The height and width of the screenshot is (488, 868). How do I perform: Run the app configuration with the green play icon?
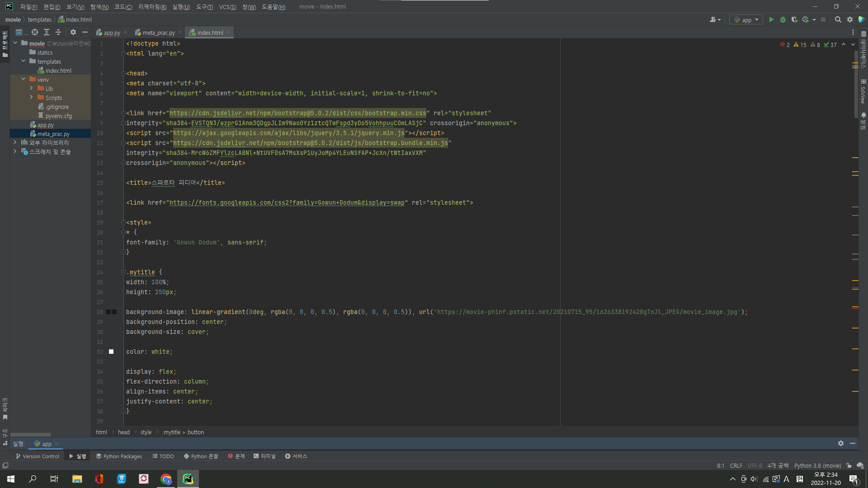coord(771,20)
